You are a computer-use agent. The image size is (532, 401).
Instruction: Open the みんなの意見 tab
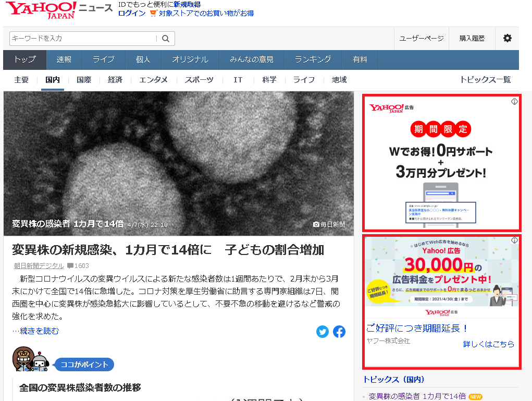point(252,60)
